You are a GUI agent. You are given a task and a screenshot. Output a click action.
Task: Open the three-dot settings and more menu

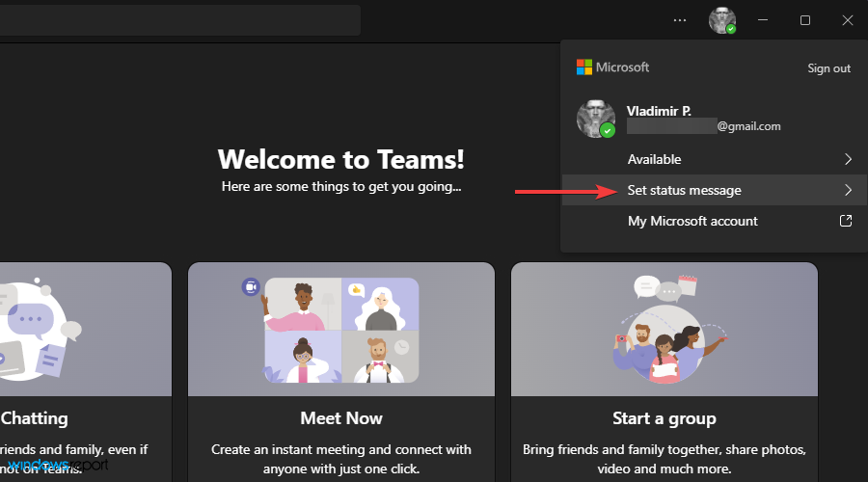[680, 20]
